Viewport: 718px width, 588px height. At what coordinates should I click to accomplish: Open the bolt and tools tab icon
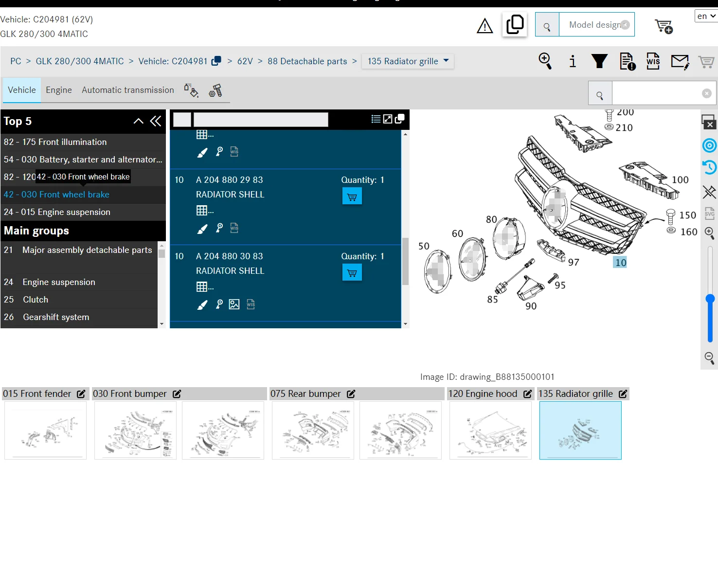click(215, 90)
